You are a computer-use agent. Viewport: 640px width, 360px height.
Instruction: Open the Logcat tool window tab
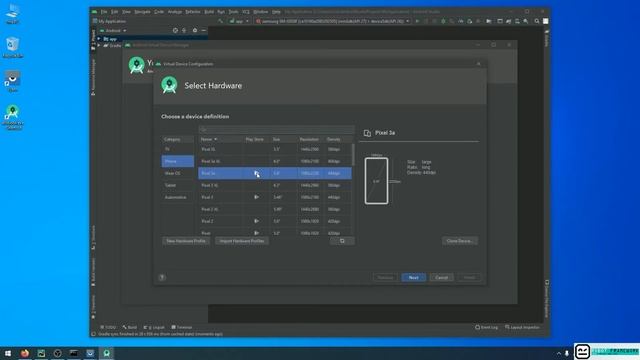click(x=154, y=327)
